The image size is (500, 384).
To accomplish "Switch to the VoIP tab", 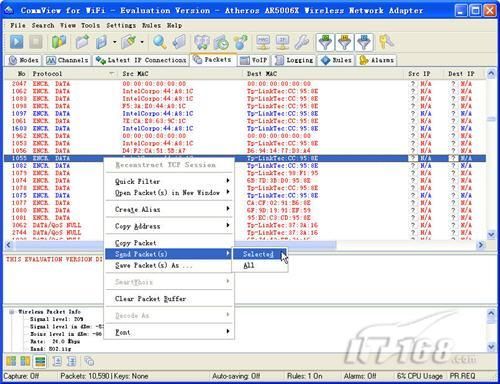I will point(254,60).
